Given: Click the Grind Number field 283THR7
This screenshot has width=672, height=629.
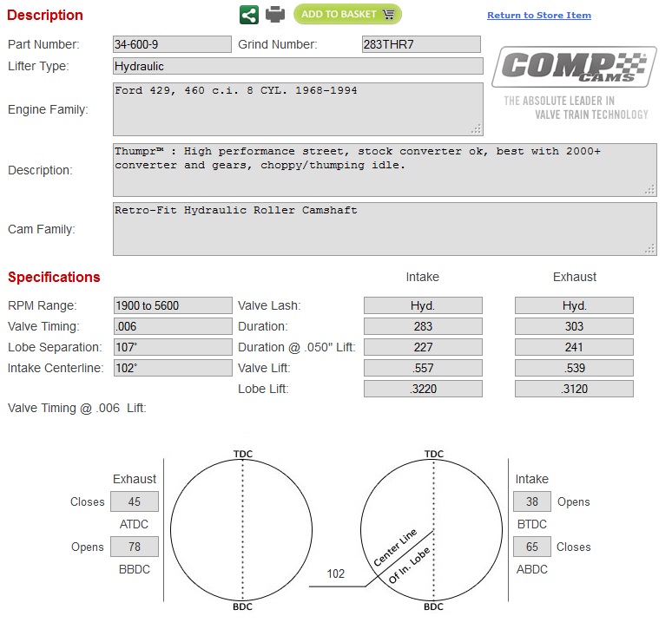Looking at the screenshot, I should [x=421, y=44].
